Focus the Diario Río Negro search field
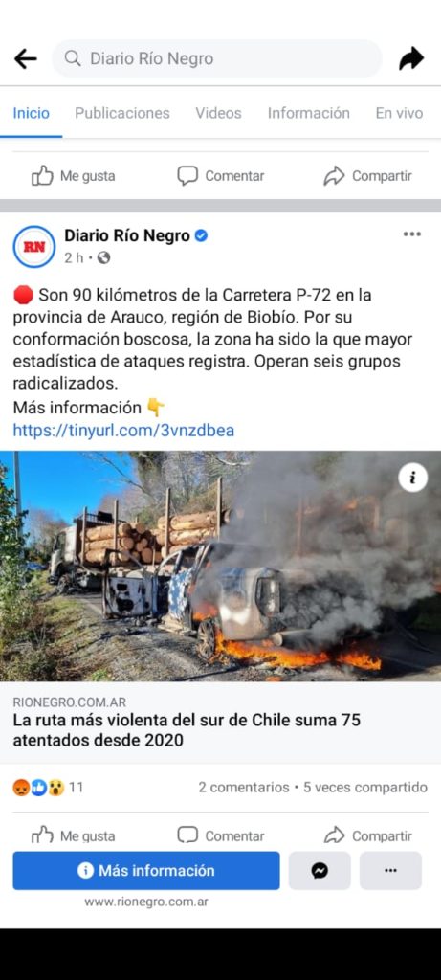 (217, 58)
